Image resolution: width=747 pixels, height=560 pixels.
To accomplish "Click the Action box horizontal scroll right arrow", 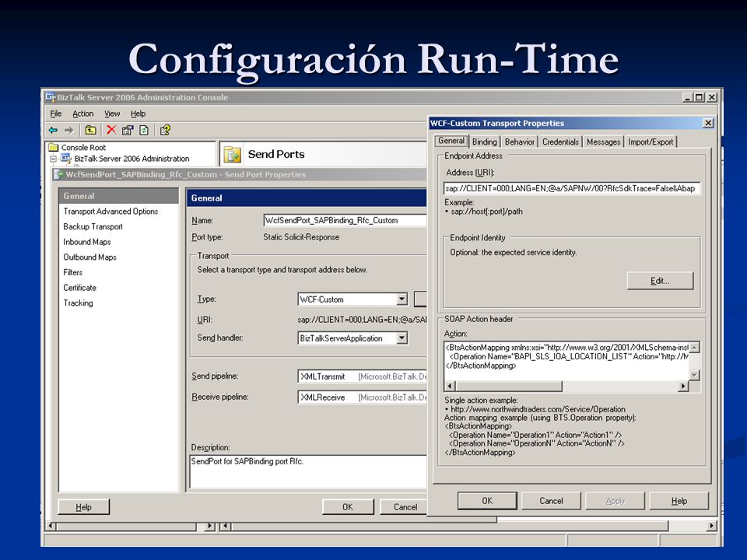I will 684,386.
